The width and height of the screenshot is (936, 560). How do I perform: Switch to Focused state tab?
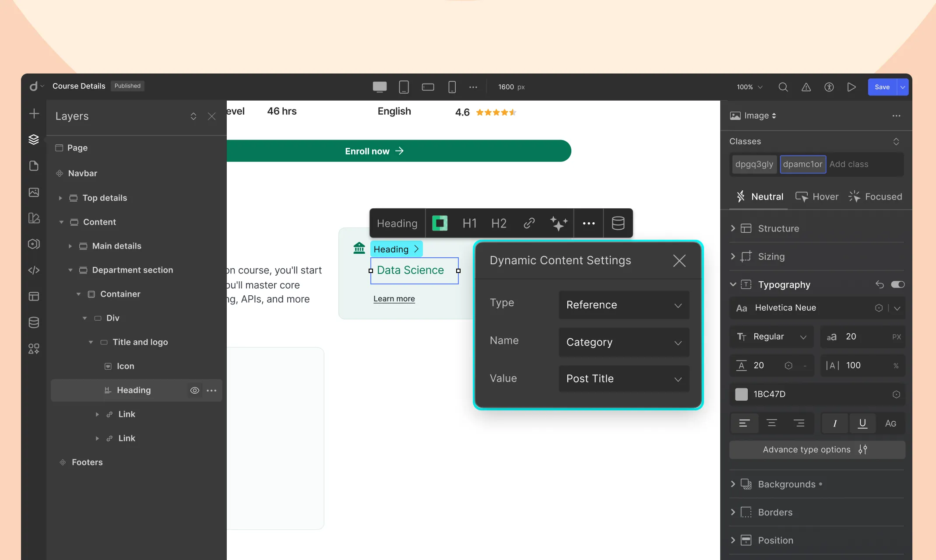pyautogui.click(x=875, y=197)
